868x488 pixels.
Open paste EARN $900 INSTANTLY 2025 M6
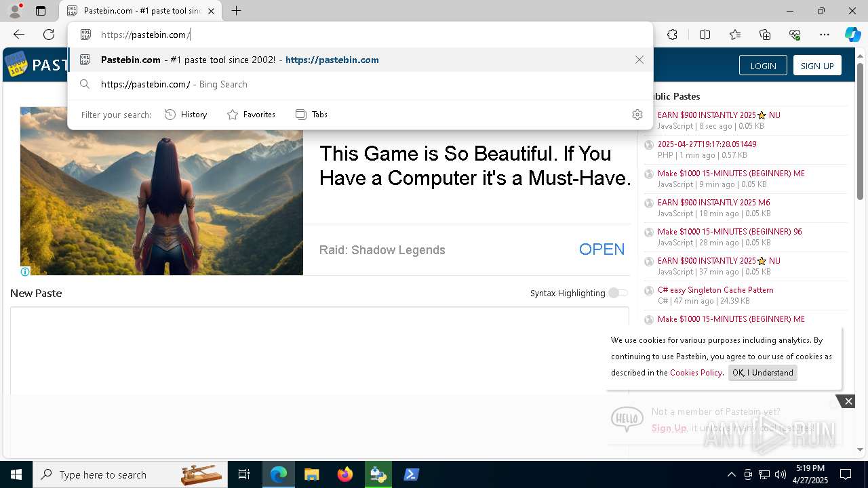pyautogui.click(x=713, y=202)
